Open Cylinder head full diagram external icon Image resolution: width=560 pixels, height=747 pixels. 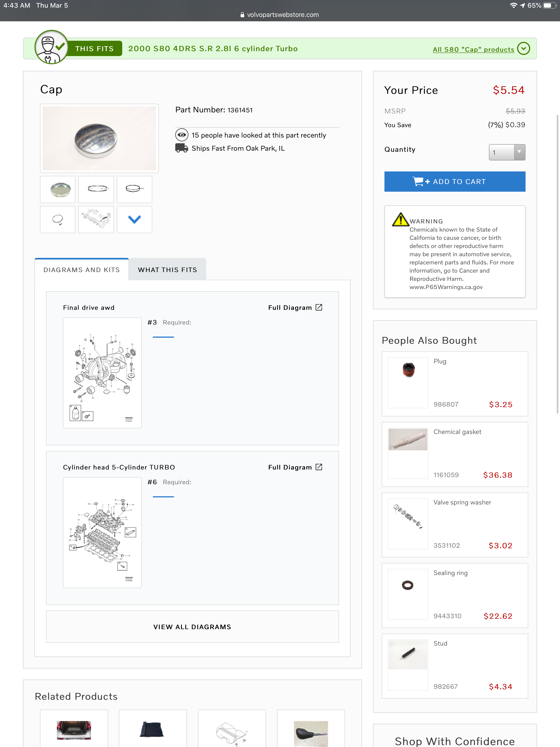[319, 467]
